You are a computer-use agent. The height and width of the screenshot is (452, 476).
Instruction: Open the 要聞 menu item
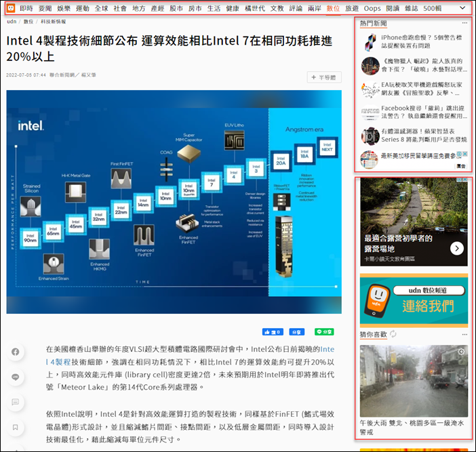point(45,9)
